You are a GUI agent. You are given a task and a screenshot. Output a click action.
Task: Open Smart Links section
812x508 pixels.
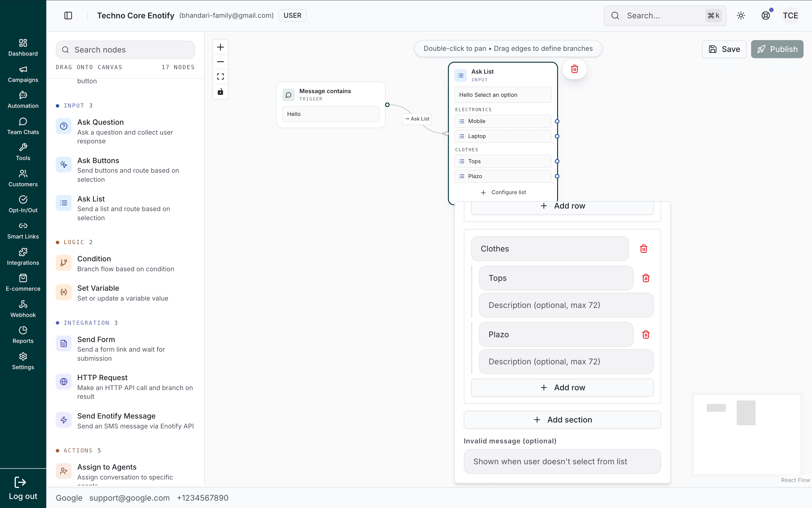click(23, 231)
